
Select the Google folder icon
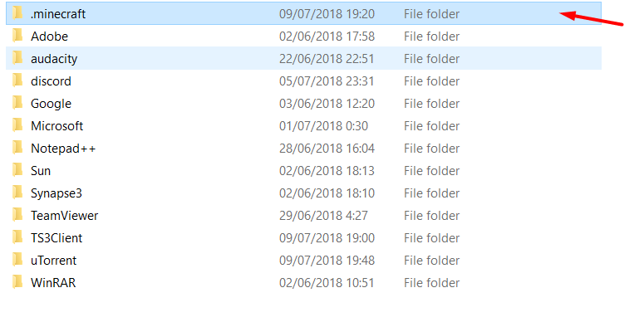click(17, 103)
